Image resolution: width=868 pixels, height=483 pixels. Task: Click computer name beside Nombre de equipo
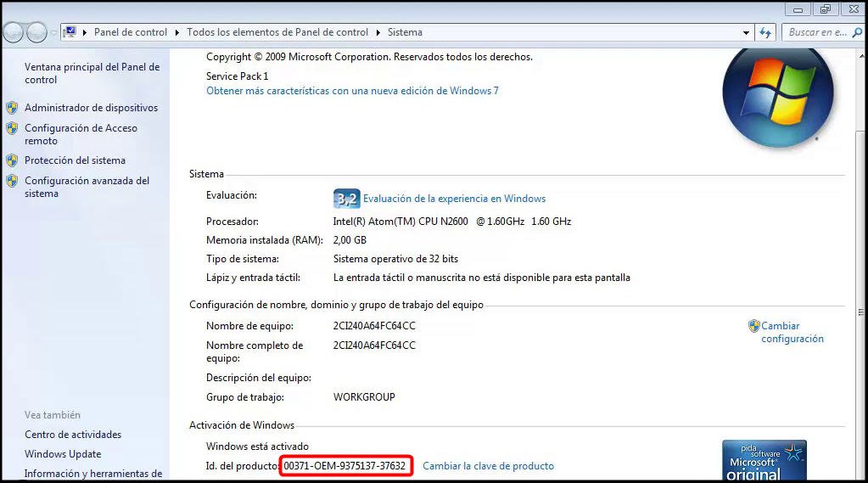373,326
